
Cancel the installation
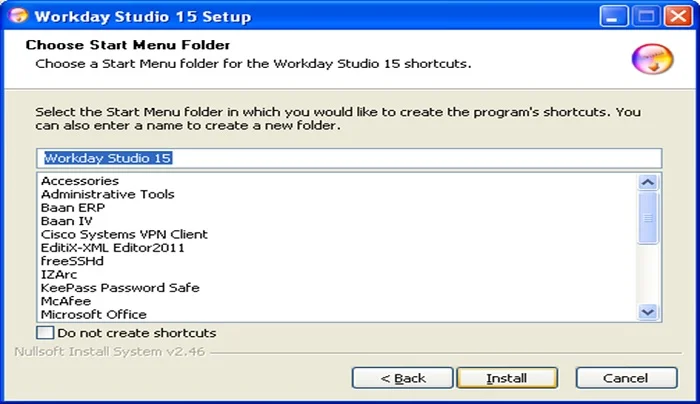tap(626, 378)
